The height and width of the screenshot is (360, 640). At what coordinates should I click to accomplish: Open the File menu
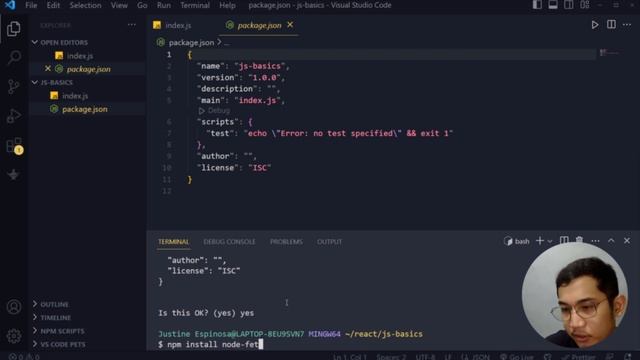coord(31,5)
